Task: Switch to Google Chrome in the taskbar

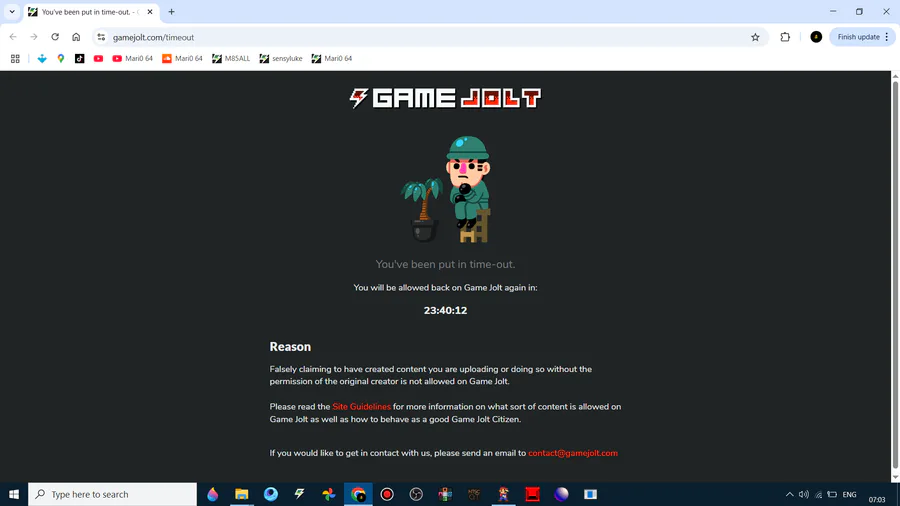Action: point(358,494)
